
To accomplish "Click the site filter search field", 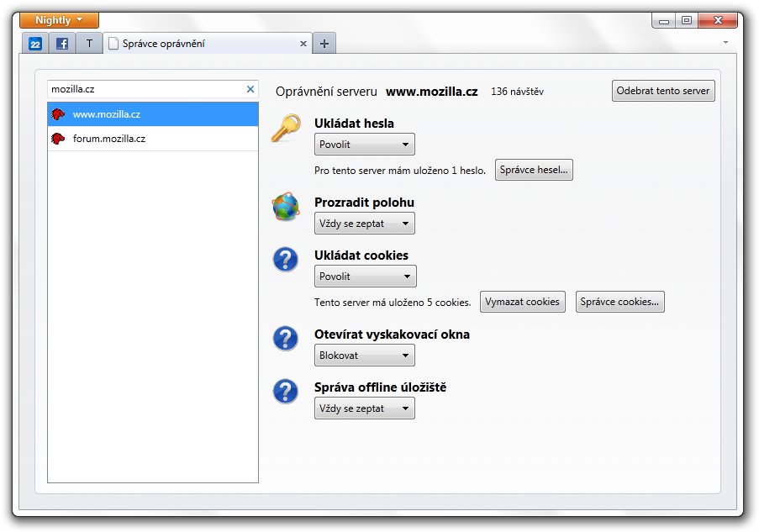I will 152,90.
